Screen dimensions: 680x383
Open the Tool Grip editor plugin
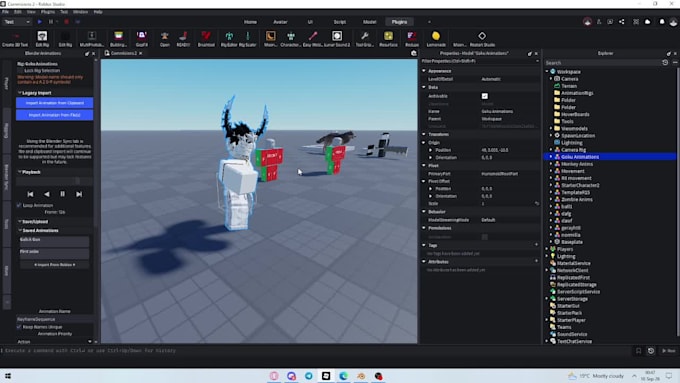(x=365, y=38)
